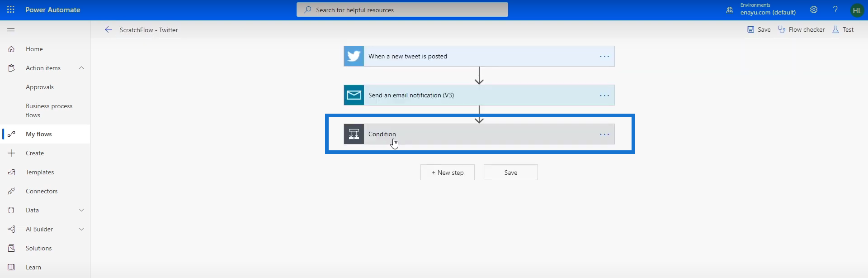The image size is (868, 278).
Task: Click the Solutions label in the sidebar
Action: (38, 248)
